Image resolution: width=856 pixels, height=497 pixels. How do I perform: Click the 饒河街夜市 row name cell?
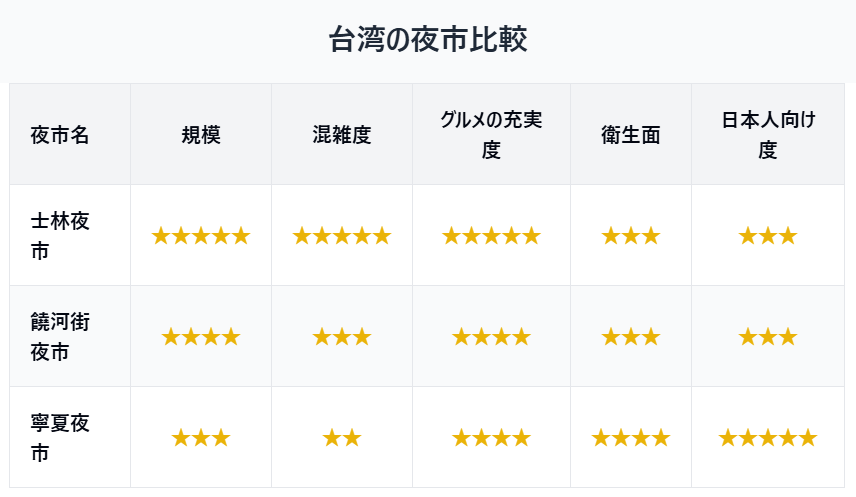[x=60, y=336]
